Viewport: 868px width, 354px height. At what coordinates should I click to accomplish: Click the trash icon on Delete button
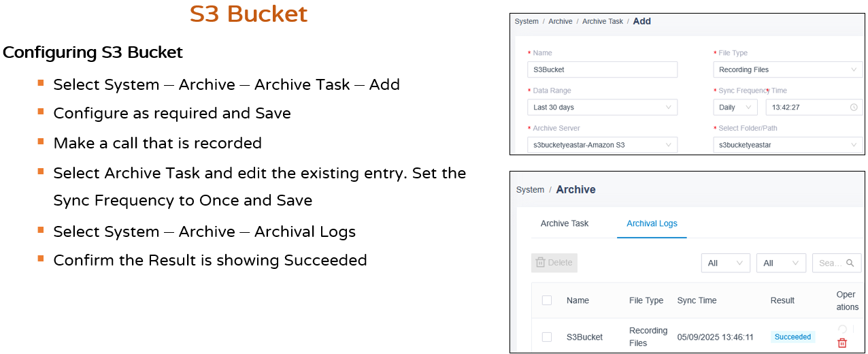[541, 263]
